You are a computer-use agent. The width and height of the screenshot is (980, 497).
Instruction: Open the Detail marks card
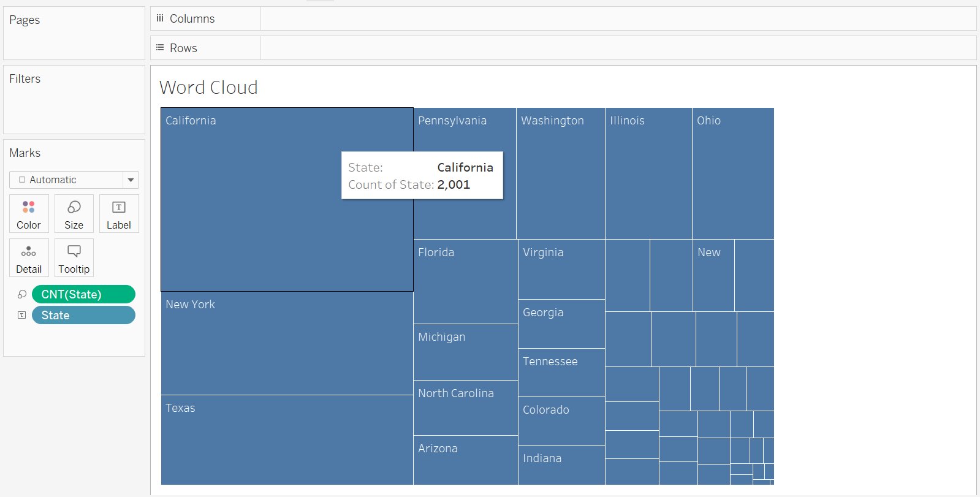pos(29,258)
